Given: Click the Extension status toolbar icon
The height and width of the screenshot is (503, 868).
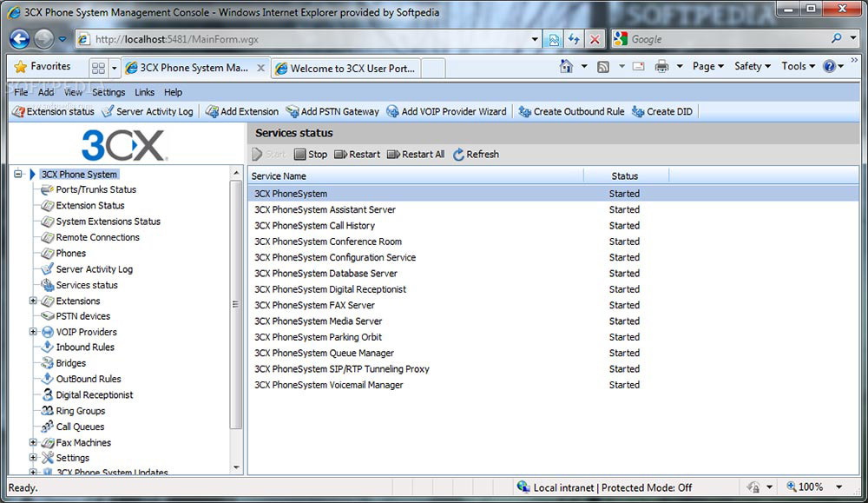Looking at the screenshot, I should [18, 111].
